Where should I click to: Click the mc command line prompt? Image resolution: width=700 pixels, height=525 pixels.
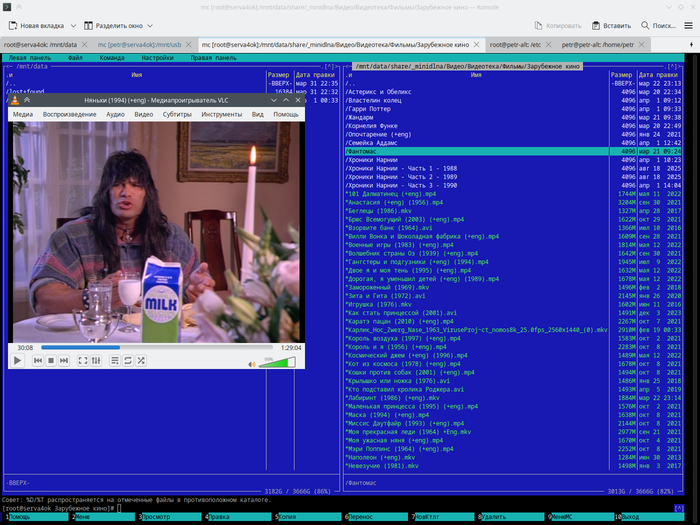[x=61, y=508]
